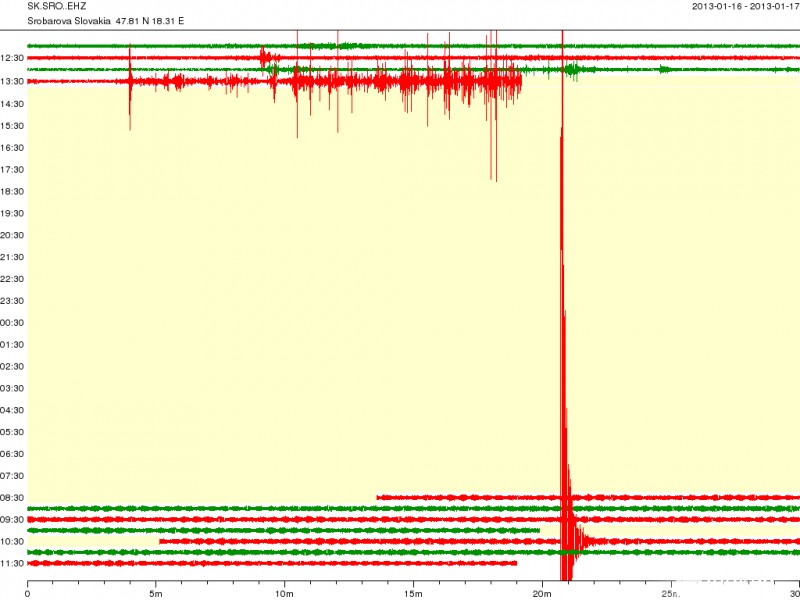Click the 20m tick on the horizontal axis
The image size is (800, 600).
(542, 592)
